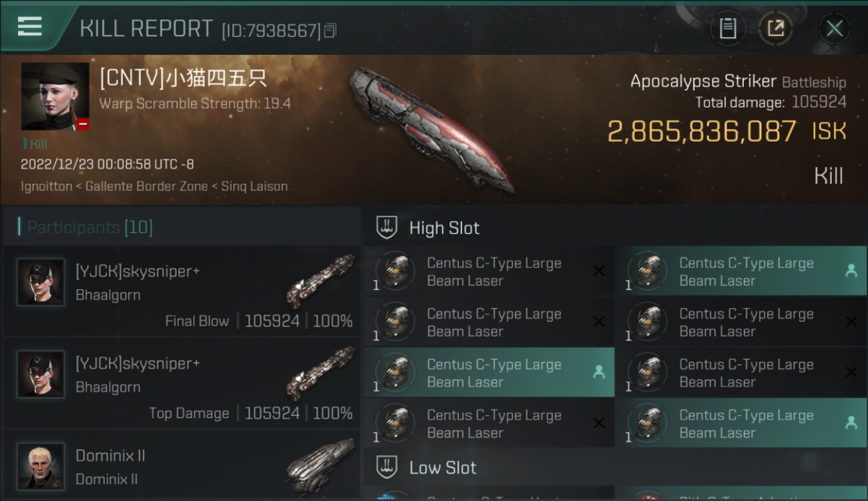
Task: Select skysniper+ Final Blow participant entry
Action: (182, 291)
